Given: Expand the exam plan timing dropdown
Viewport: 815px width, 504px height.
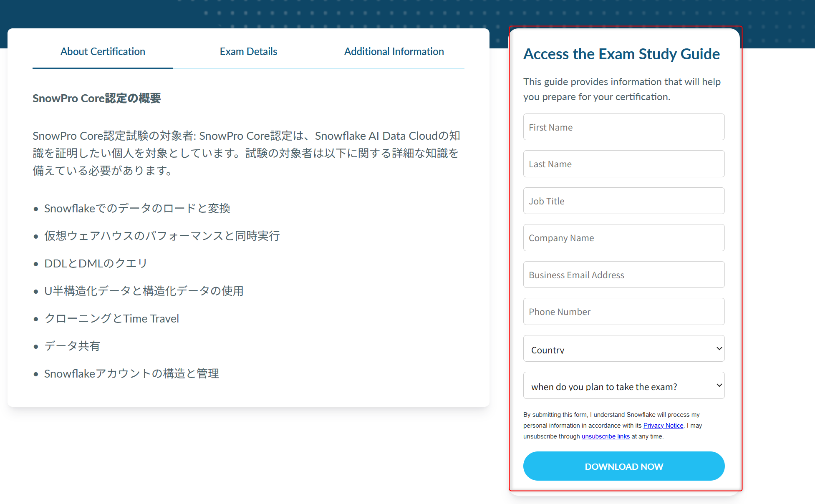Looking at the screenshot, I should pos(624,386).
